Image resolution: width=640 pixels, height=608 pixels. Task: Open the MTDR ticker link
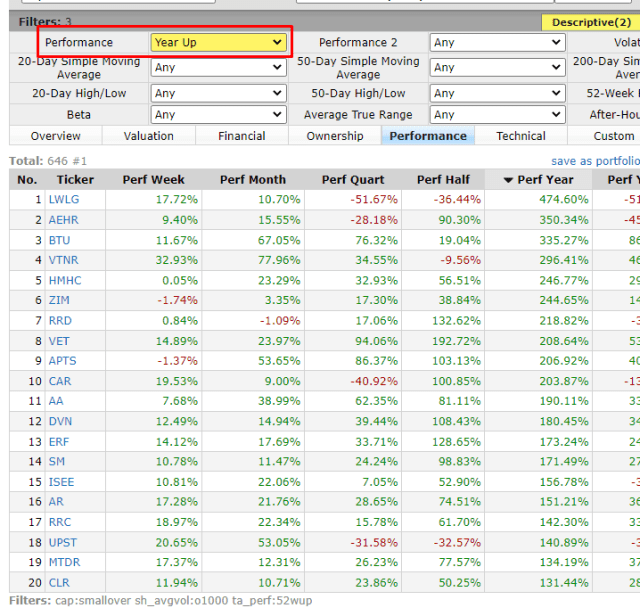(x=64, y=562)
